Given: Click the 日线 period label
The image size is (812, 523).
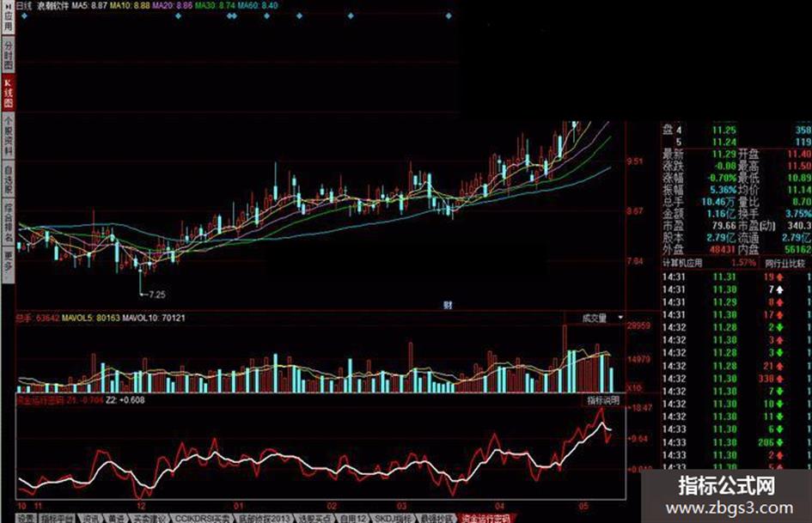Looking at the screenshot, I should (24, 6).
